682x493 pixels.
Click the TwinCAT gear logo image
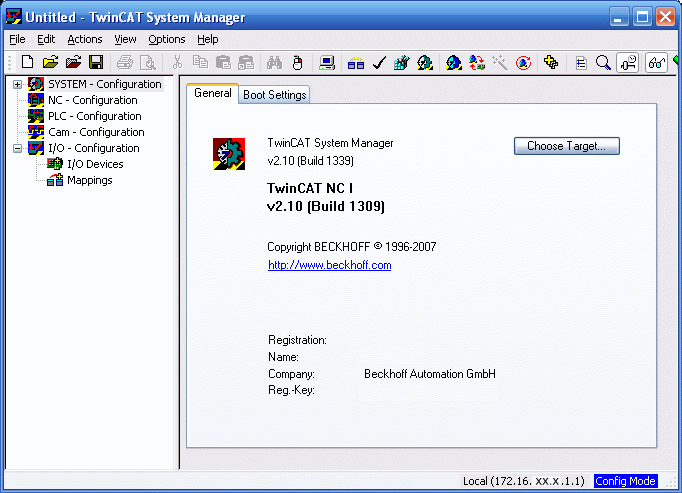(x=229, y=154)
